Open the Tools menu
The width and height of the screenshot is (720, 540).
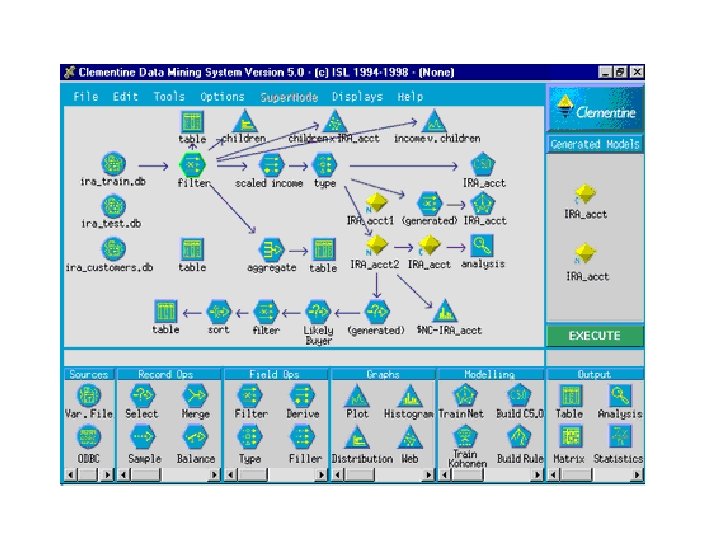pyautogui.click(x=169, y=97)
